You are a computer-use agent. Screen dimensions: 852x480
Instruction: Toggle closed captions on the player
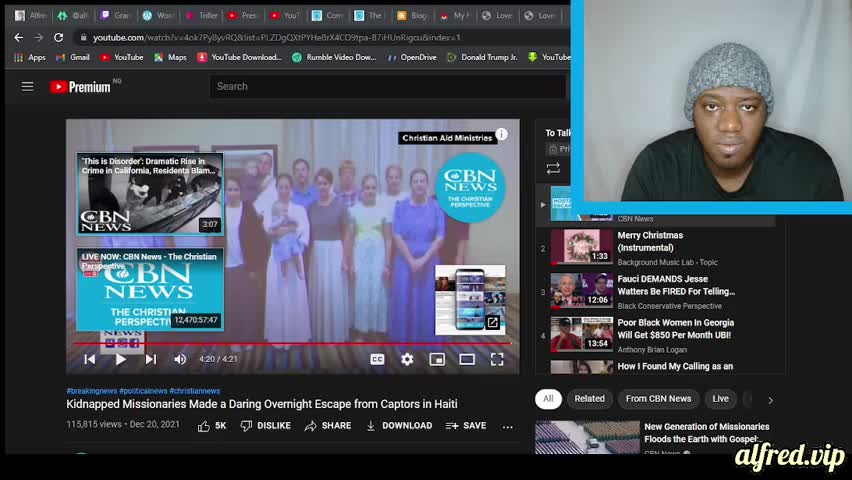pyautogui.click(x=377, y=359)
